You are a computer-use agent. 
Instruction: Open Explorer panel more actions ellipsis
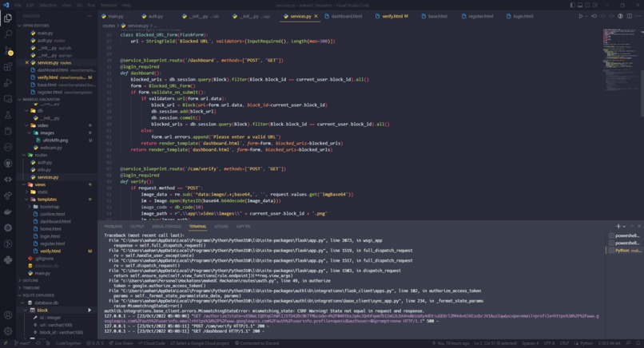click(x=89, y=16)
